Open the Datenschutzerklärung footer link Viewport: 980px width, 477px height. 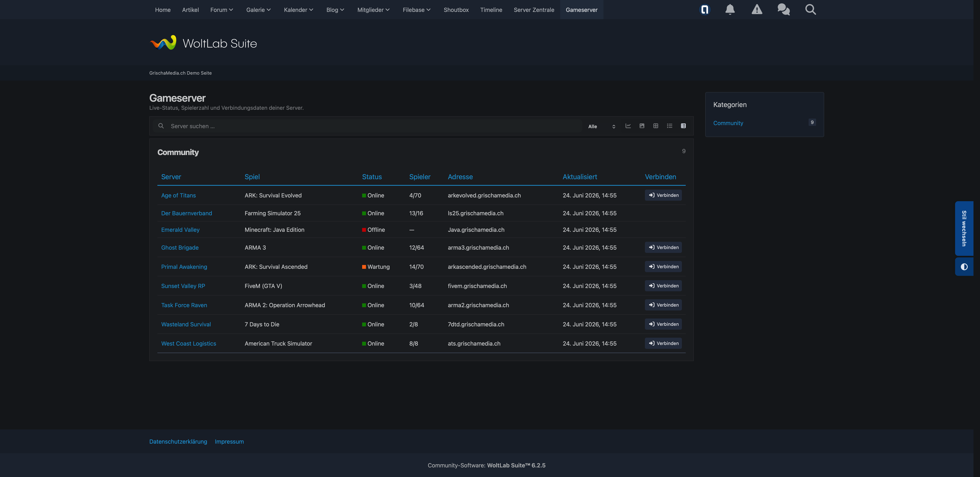[178, 442]
